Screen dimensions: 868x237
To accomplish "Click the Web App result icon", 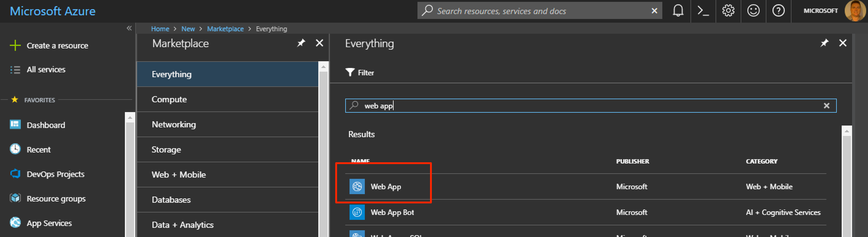I will click(x=357, y=186).
